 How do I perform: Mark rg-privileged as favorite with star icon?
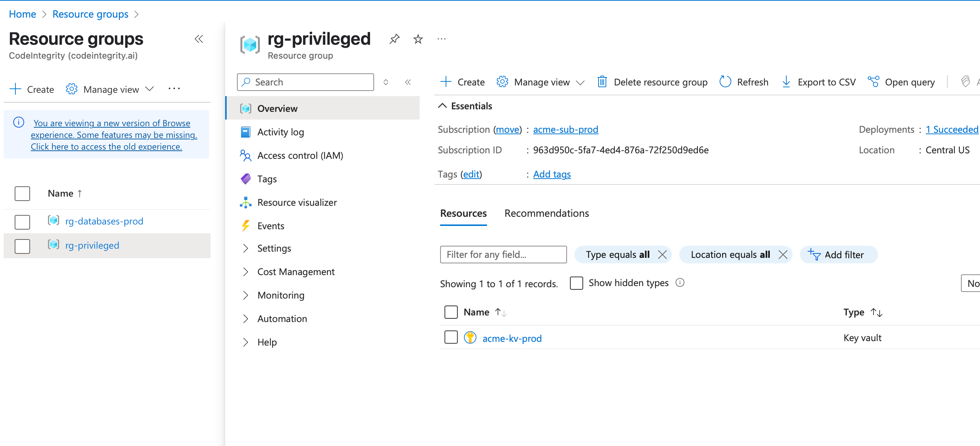418,39
